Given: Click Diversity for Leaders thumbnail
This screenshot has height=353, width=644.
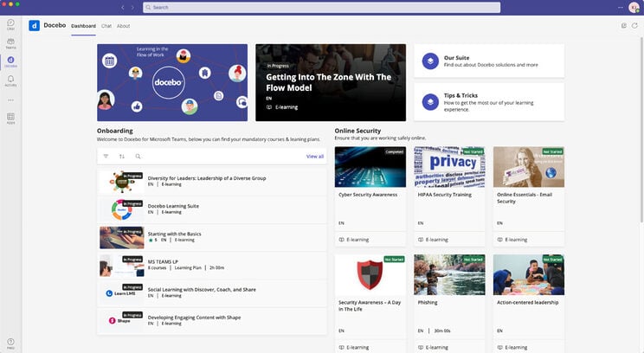Looking at the screenshot, I should coord(121,182).
